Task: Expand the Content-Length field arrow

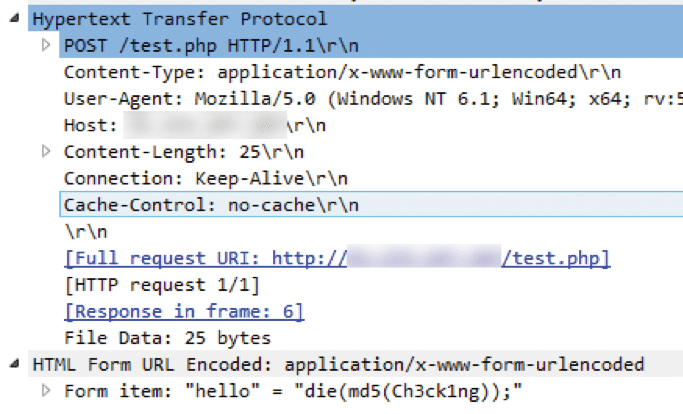Action: tap(45, 152)
